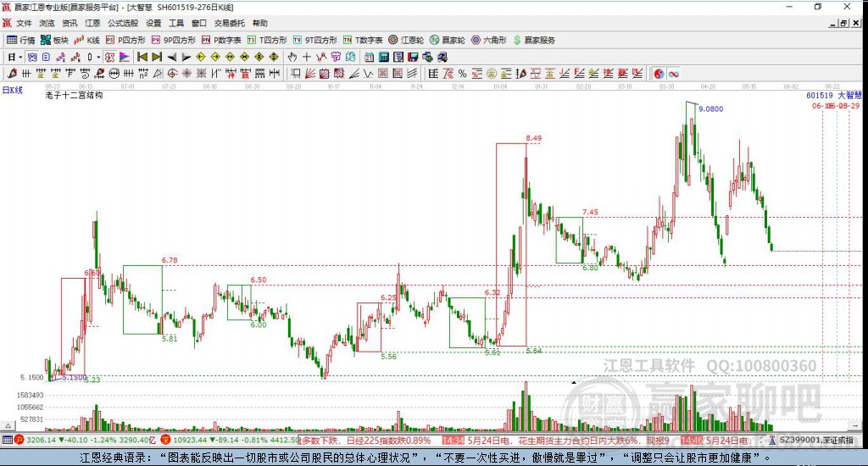Screen dimensions: 868x466
Task: Open the 板块 sector view
Action: 54,40
